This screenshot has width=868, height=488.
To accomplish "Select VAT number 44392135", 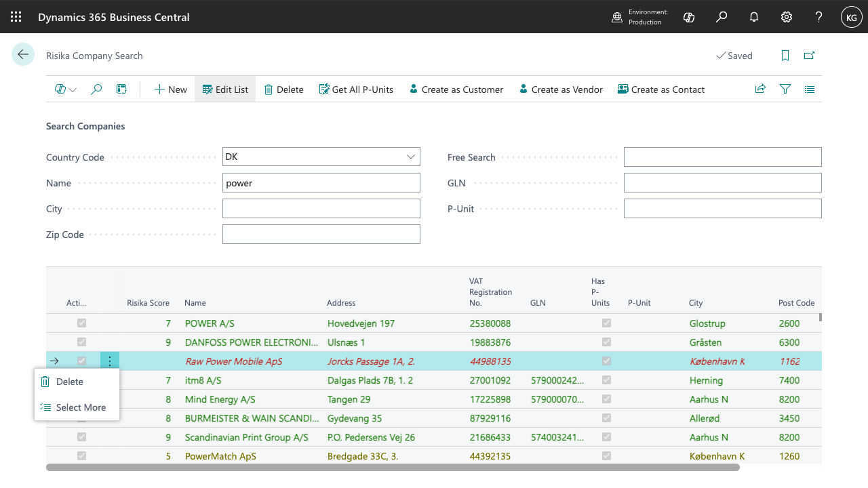I will click(490, 456).
